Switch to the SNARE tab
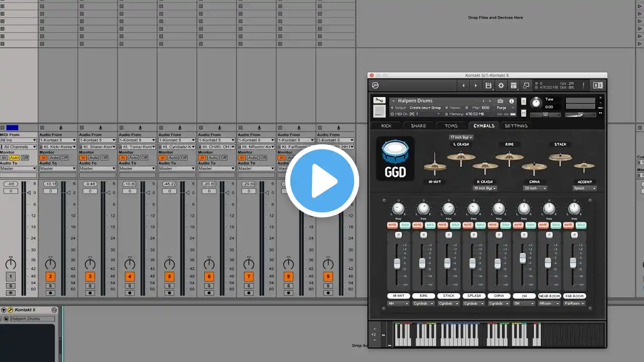The height and width of the screenshot is (362, 644). click(x=418, y=126)
